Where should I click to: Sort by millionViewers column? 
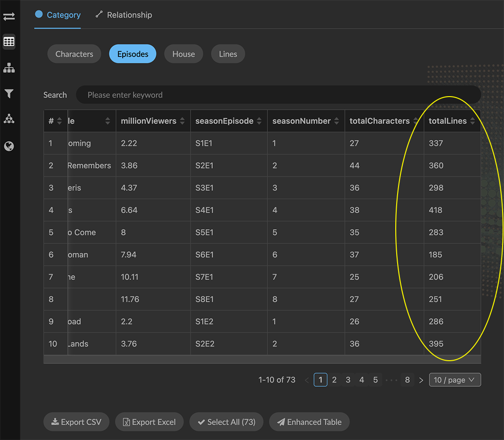click(182, 120)
